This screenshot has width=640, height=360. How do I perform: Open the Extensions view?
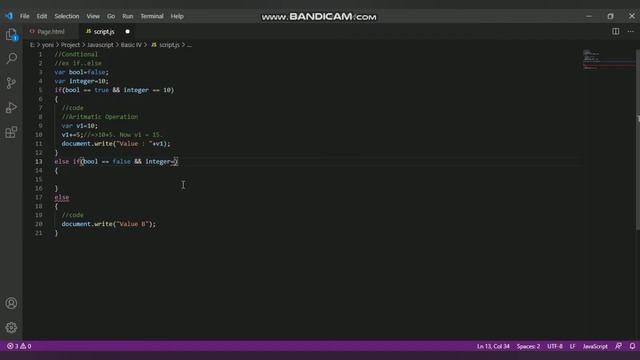pos(11,132)
